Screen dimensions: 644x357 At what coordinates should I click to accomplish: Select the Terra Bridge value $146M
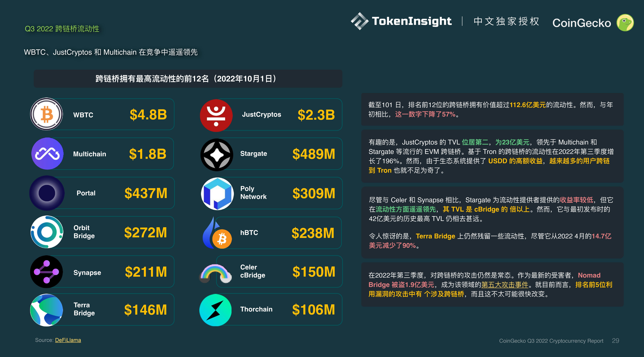point(145,310)
